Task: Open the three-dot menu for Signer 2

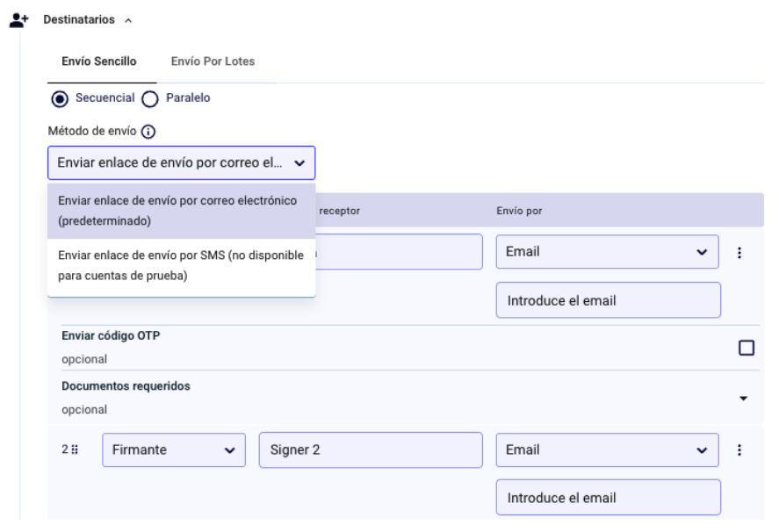Action: click(739, 449)
